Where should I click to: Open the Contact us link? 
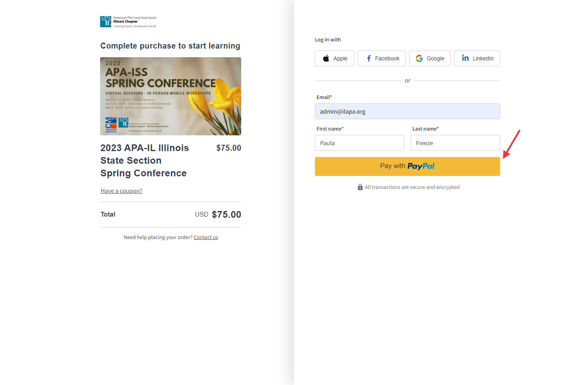(206, 237)
